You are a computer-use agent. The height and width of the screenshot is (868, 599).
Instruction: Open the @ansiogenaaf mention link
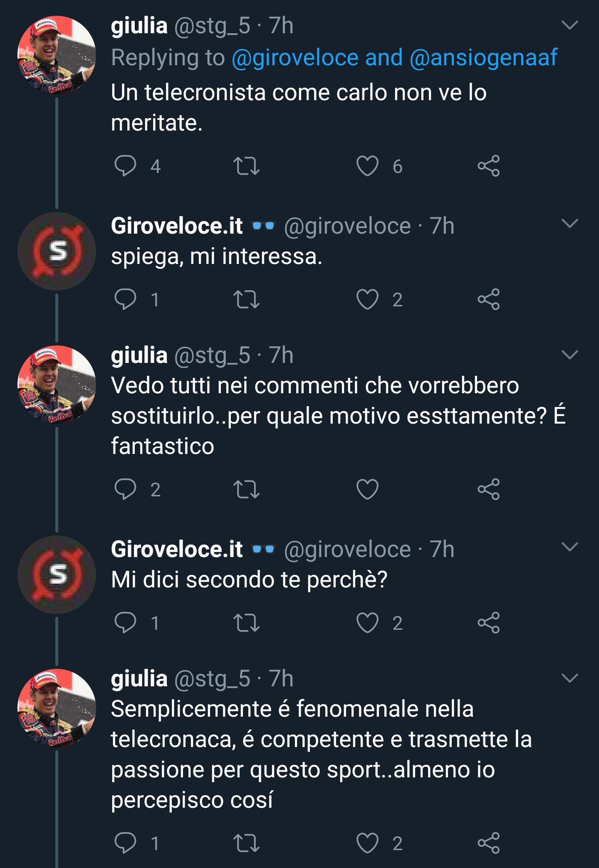[x=483, y=57]
